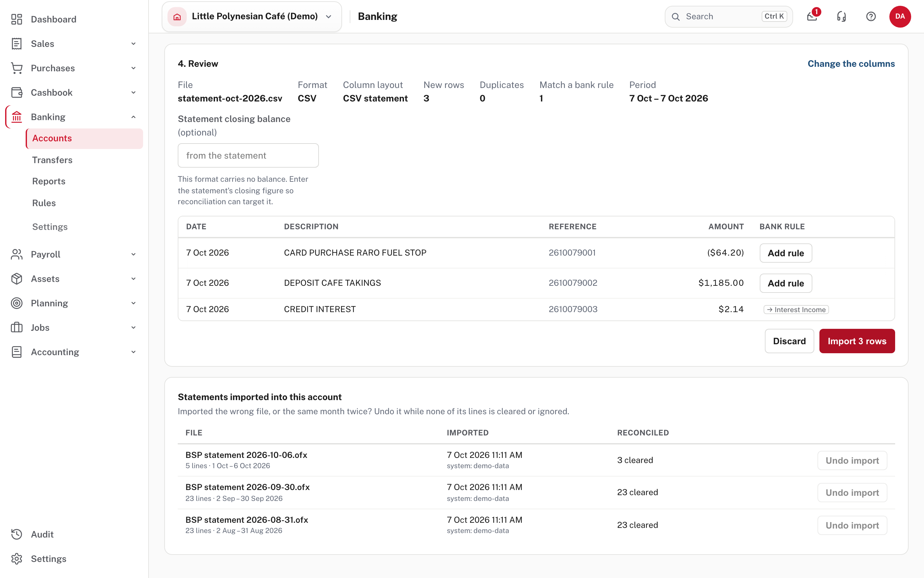Go to Transfers under Banking
The width and height of the screenshot is (924, 578).
52,160
